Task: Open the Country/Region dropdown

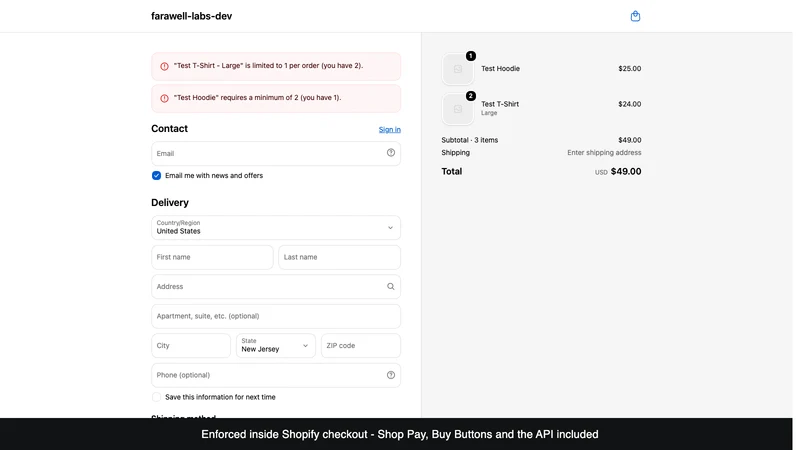Action: point(276,228)
